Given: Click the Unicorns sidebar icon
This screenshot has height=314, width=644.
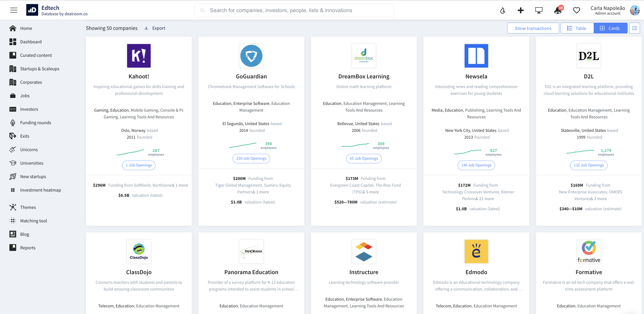Looking at the screenshot, I should click(13, 150).
